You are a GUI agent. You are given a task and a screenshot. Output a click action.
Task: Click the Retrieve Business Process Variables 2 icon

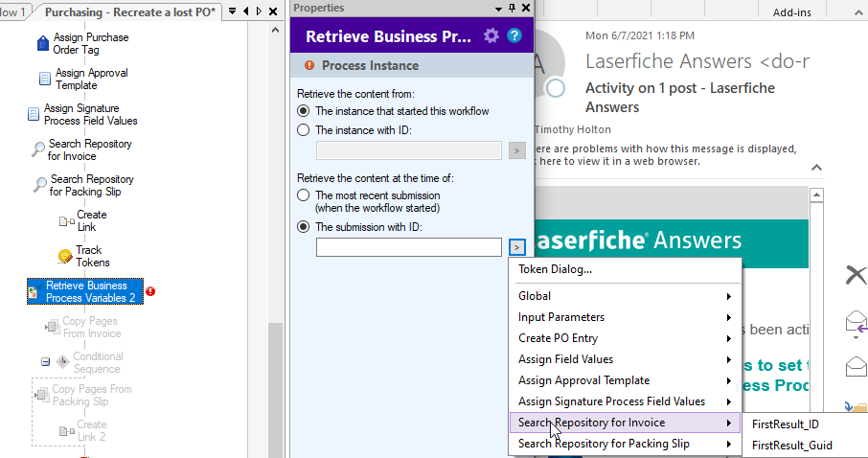click(x=34, y=292)
